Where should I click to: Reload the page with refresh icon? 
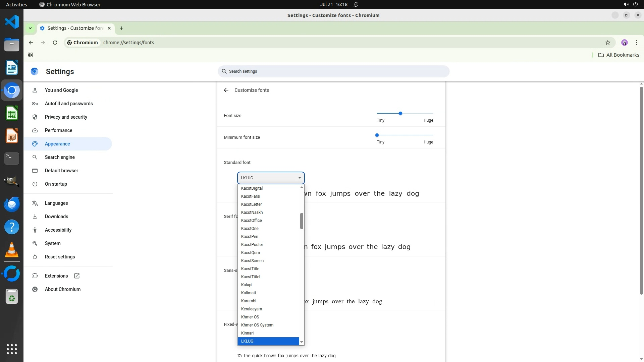coord(55,43)
